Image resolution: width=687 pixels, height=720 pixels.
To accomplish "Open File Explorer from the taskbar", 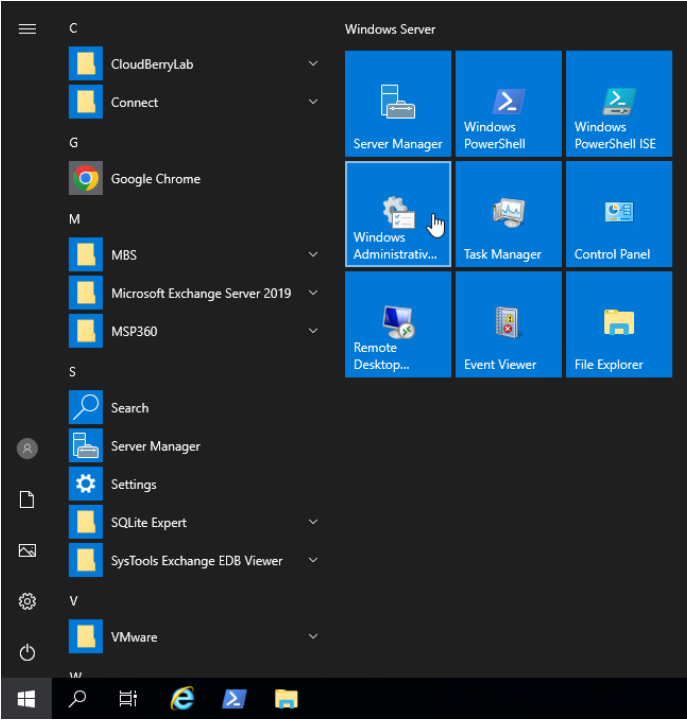I will pyautogui.click(x=286, y=699).
